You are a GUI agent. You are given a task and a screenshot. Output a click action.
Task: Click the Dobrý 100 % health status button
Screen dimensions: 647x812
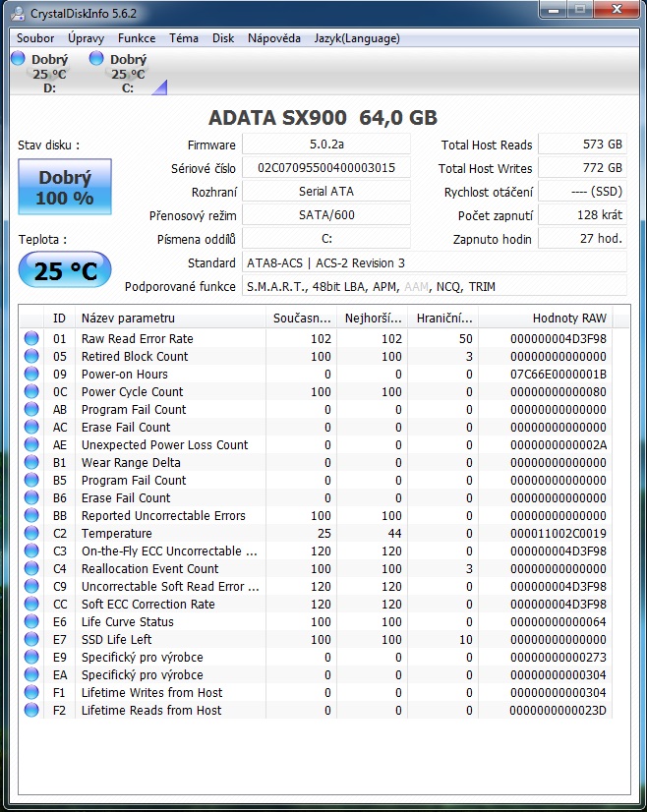(65, 187)
